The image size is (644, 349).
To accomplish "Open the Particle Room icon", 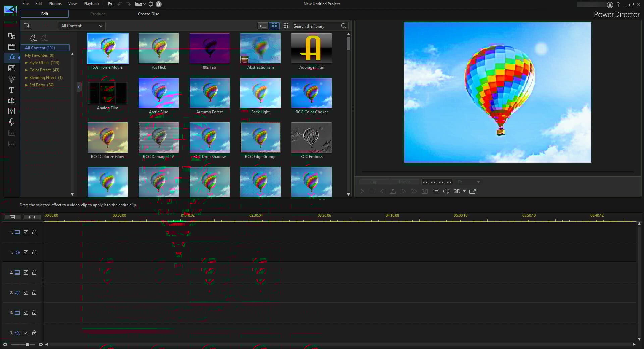I will [12, 79].
